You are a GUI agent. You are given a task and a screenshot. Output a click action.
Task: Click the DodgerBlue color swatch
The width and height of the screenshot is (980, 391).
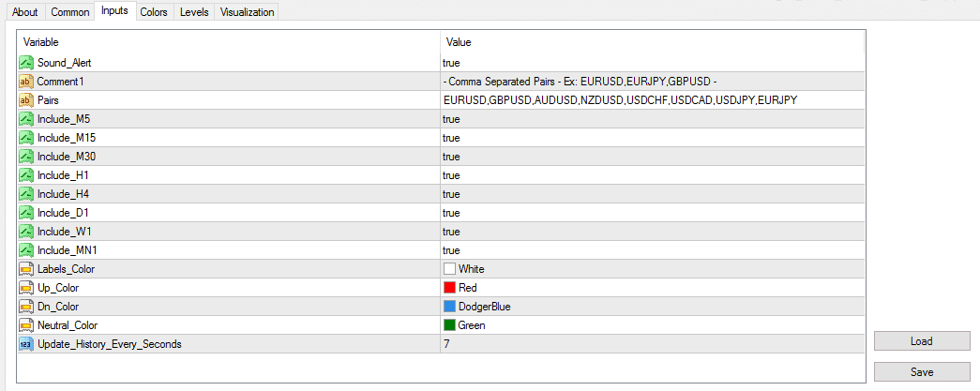pos(449,307)
